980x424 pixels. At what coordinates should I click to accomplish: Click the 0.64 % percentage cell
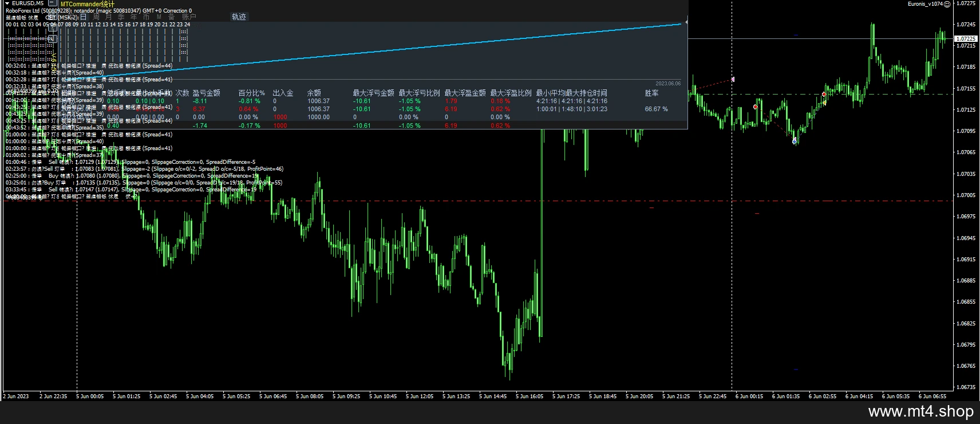point(248,109)
